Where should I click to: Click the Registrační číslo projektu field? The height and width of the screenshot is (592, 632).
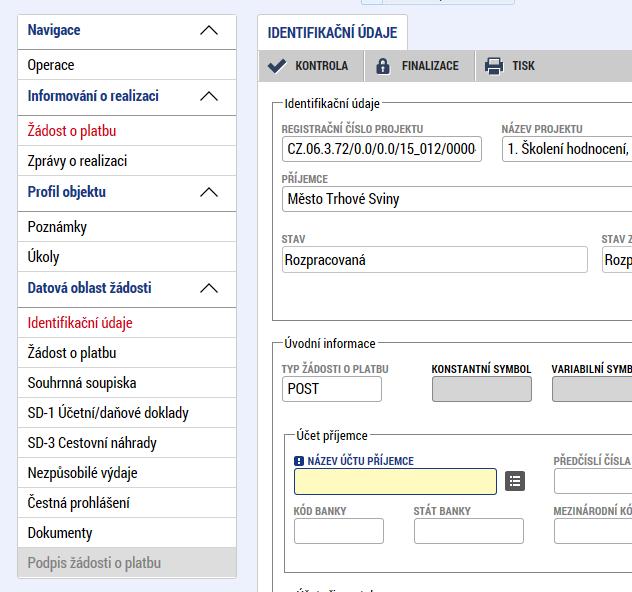click(x=382, y=149)
